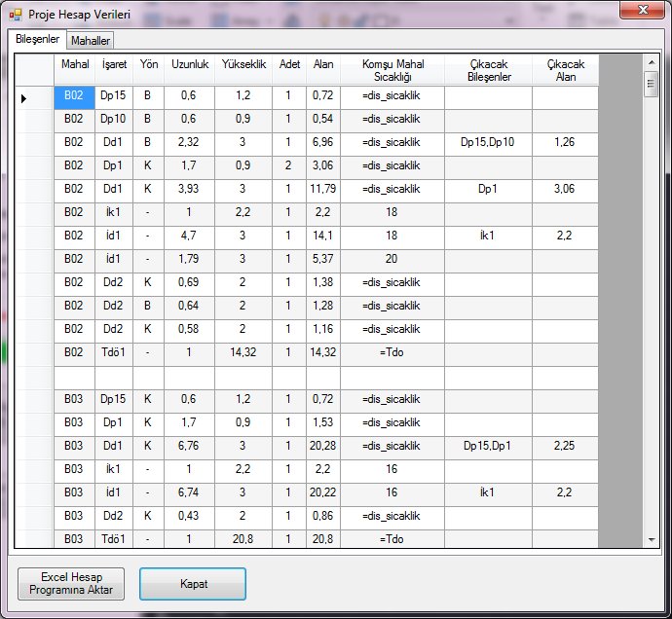Click the application icon in the title bar
Image resolution: width=672 pixels, height=619 pixels.
tap(15, 15)
